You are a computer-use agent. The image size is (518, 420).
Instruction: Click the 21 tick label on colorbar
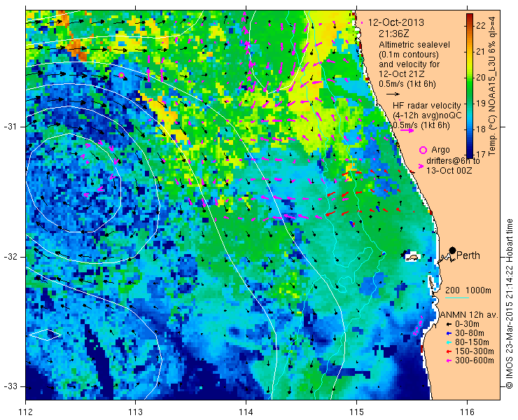pos(480,52)
